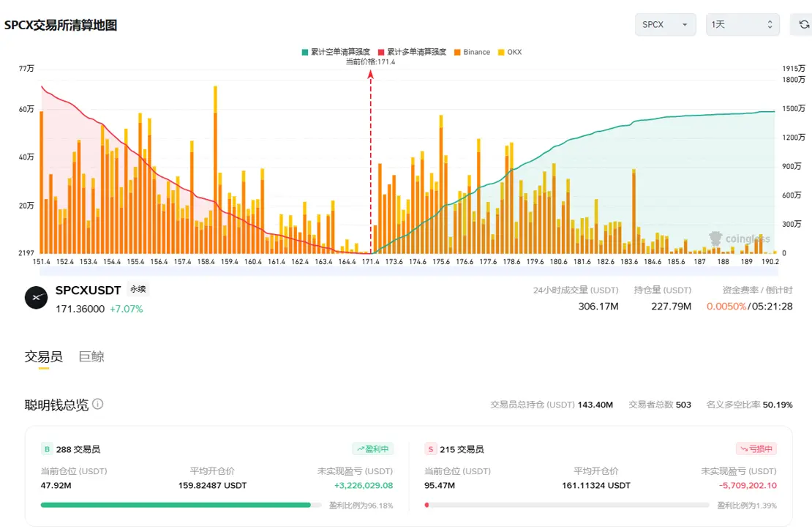Click the 盈利比例为1.39% label
Screen dimensions: 812x529
click(x=747, y=505)
